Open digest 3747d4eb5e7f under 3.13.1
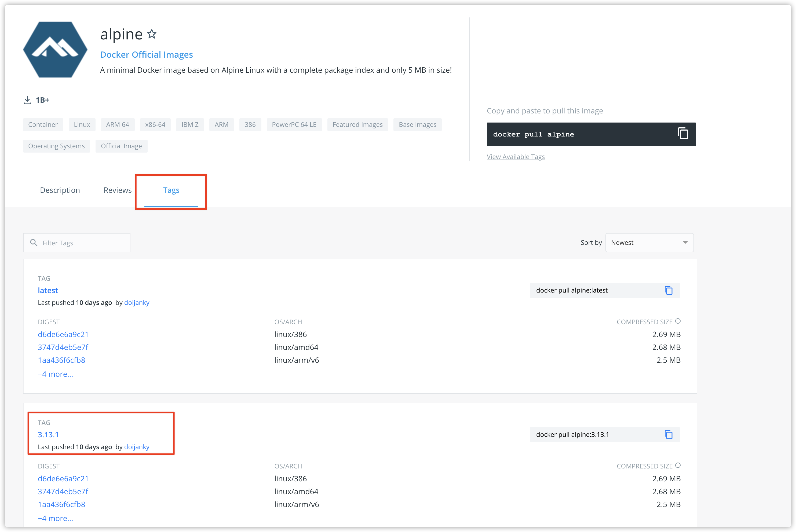Screen dimensions: 796x532 [63, 491]
